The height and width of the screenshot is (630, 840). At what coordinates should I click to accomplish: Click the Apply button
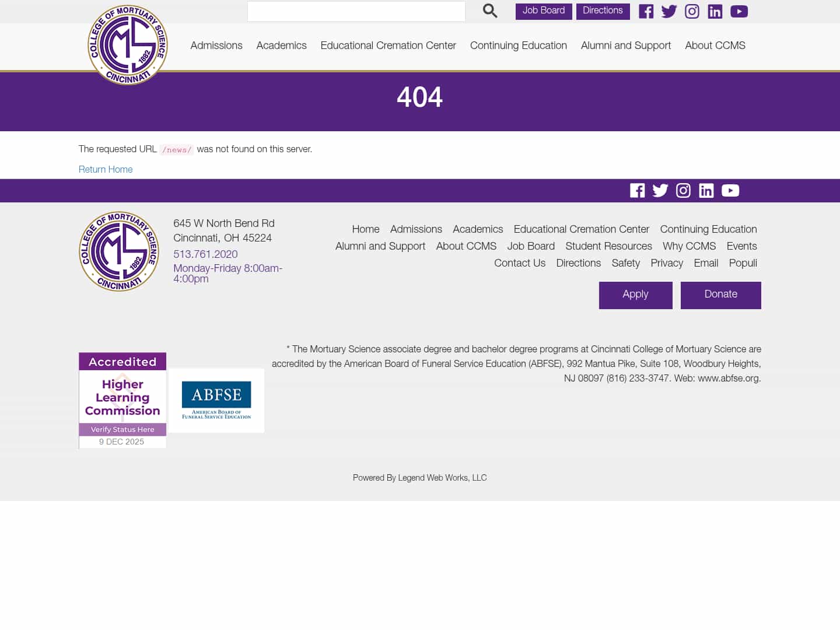[635, 295]
